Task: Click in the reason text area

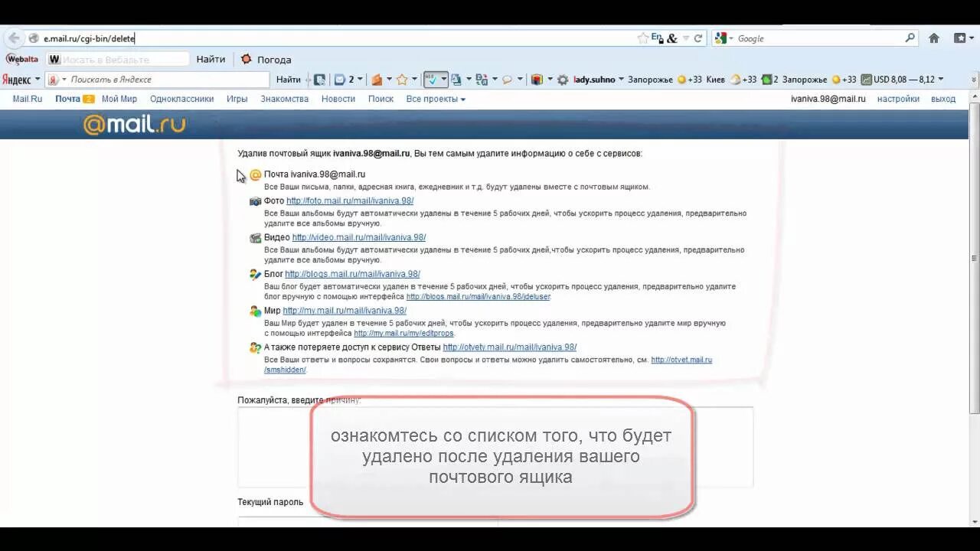Action: coord(495,447)
